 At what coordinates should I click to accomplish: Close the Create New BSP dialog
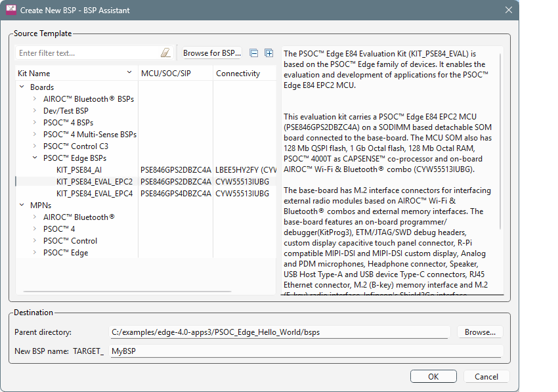click(x=509, y=10)
